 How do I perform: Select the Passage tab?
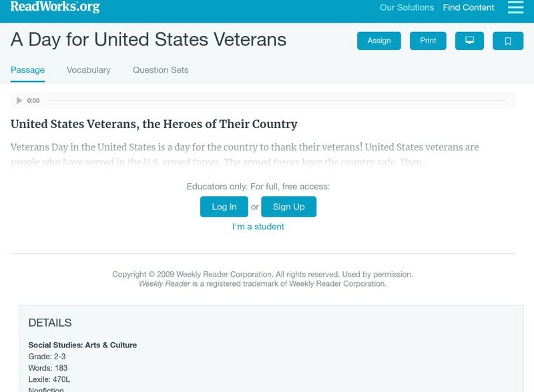point(27,70)
